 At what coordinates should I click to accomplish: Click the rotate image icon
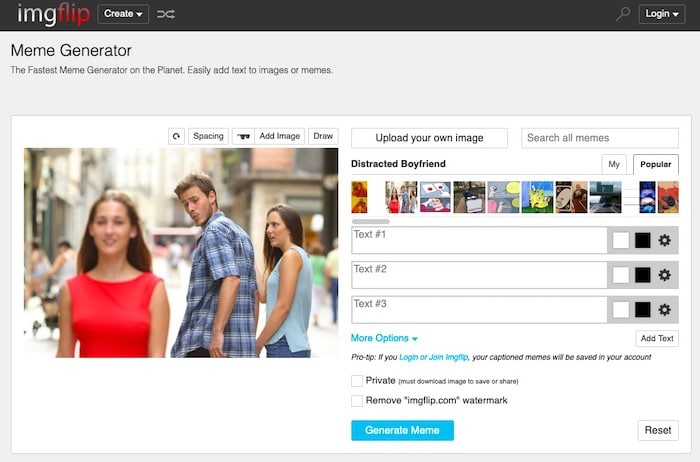(176, 136)
